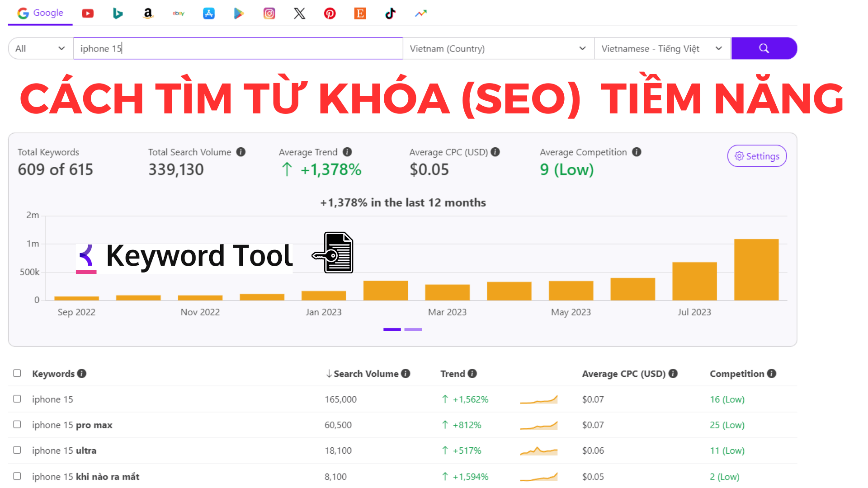
Task: Check the 'iphone 15' keyword row
Action: (17, 399)
